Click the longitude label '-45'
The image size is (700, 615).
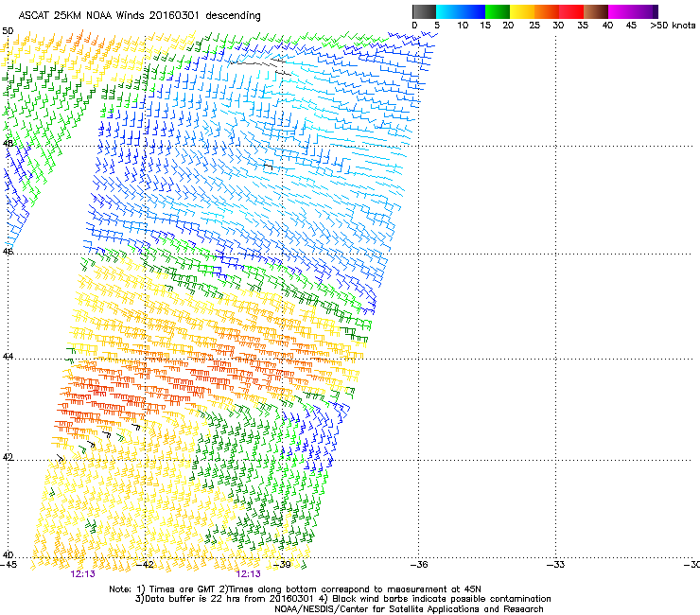point(9,565)
